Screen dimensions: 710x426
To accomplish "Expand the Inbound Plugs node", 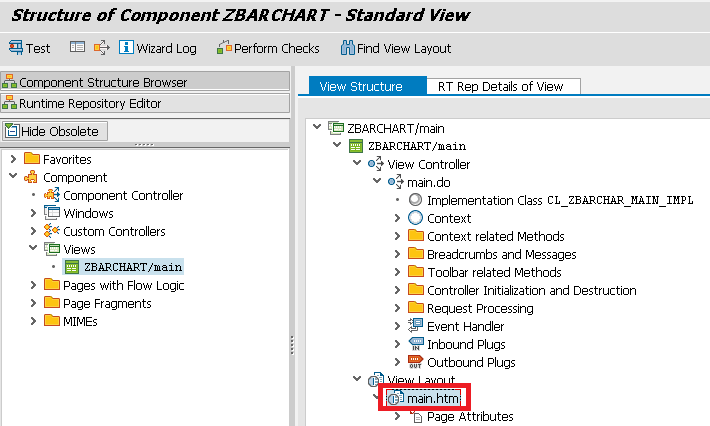I will click(x=397, y=344).
